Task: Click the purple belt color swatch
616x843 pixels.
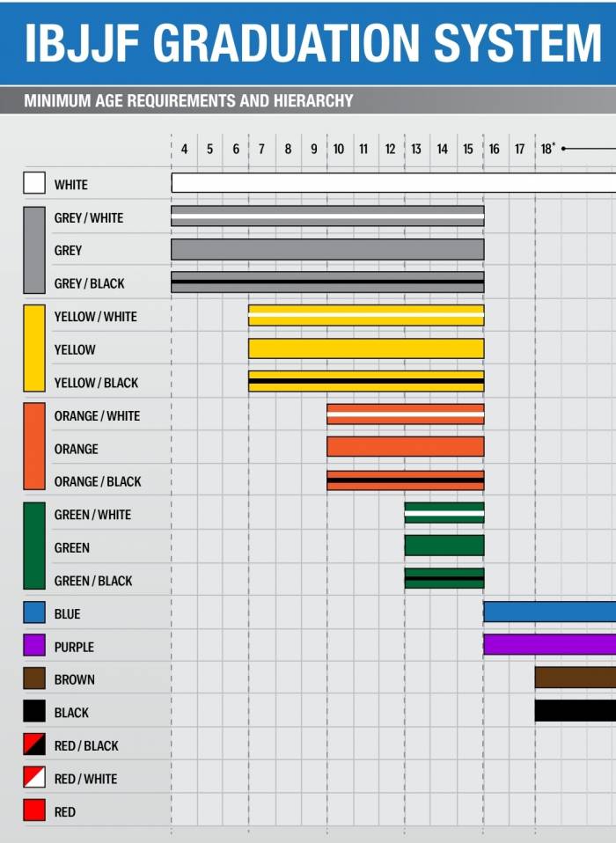Action: (x=34, y=646)
